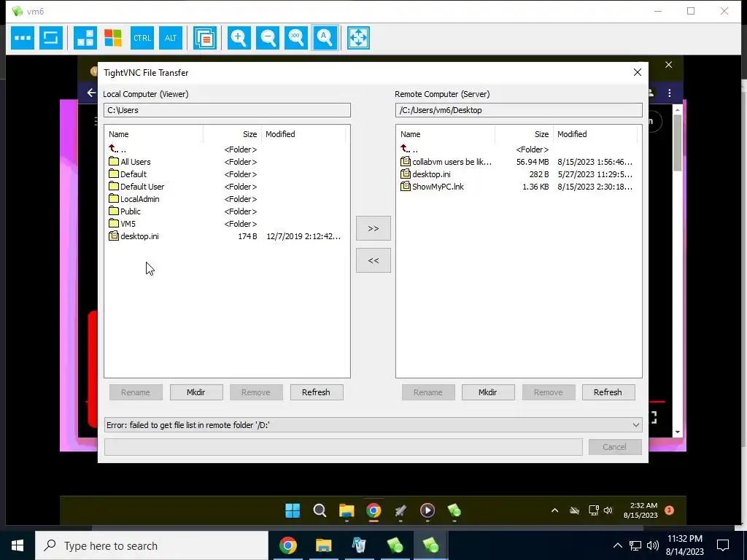
Task: Click the Cancel transfer button
Action: 615,447
